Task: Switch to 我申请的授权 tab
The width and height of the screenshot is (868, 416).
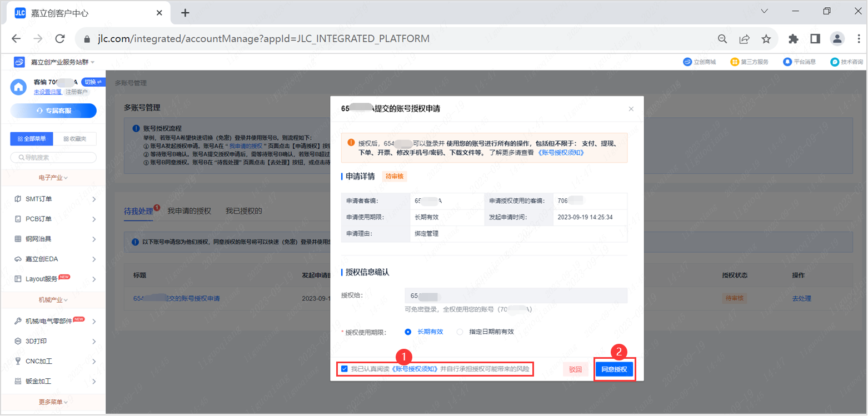Action: 189,211
